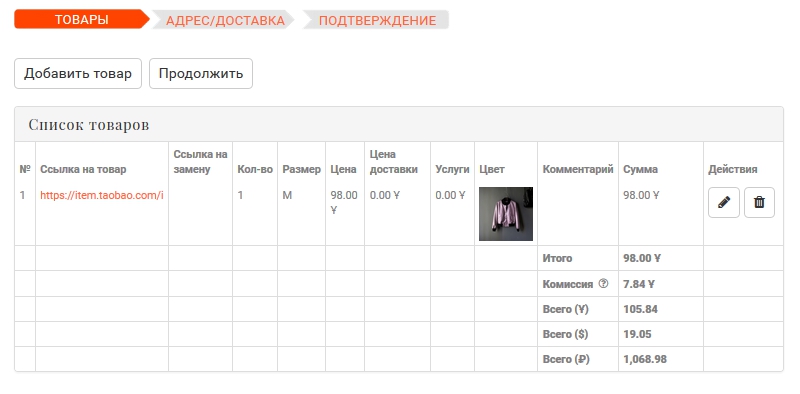Open the item.taobao.com product link

[102, 195]
